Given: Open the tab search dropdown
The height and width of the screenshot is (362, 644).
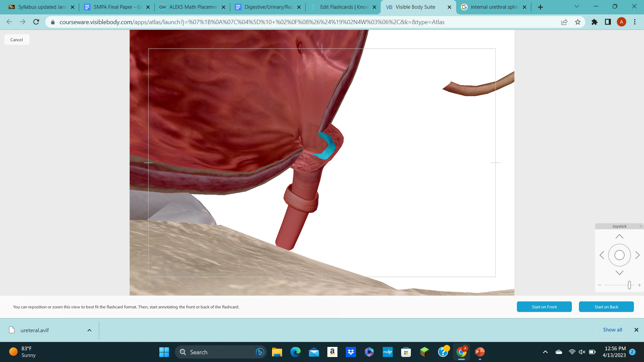Looking at the screenshot, I should 577,6.
